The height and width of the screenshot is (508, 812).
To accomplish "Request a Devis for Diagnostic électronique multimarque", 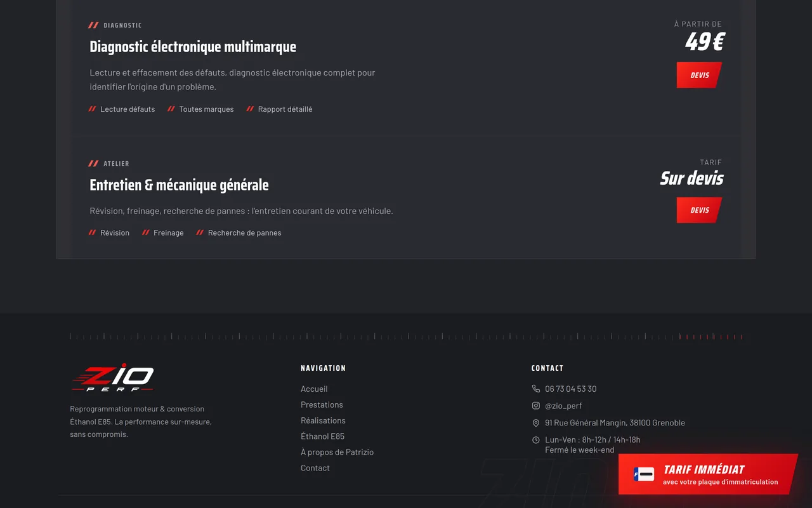I will (699, 75).
